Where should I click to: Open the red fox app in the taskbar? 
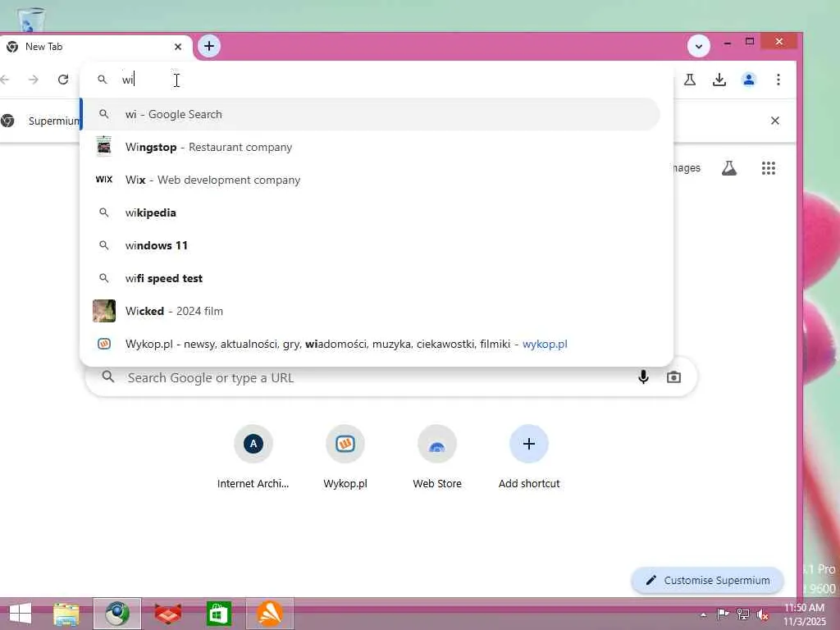(x=168, y=614)
